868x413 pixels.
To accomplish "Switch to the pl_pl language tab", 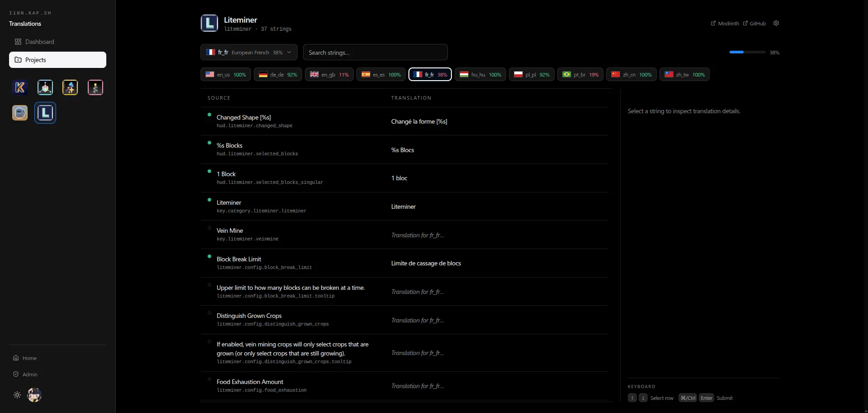I will (x=531, y=74).
